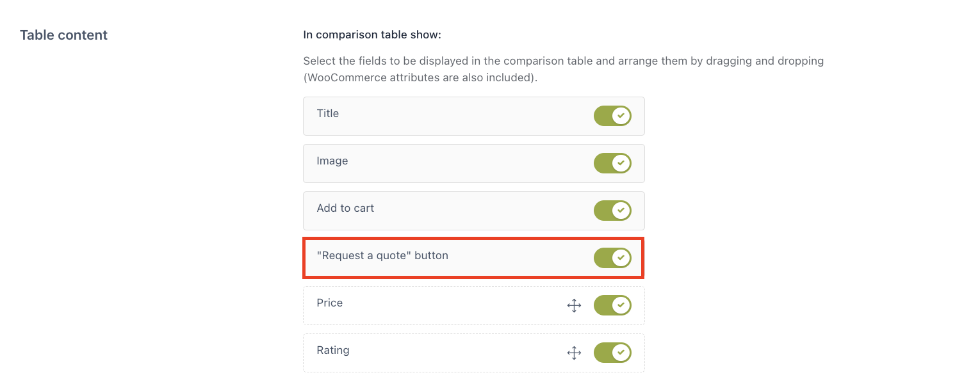Click the "Request a quote" button label

382,255
